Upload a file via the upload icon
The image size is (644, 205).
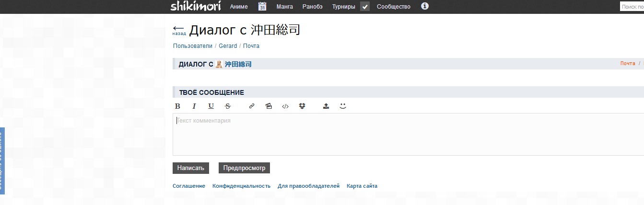pos(326,106)
